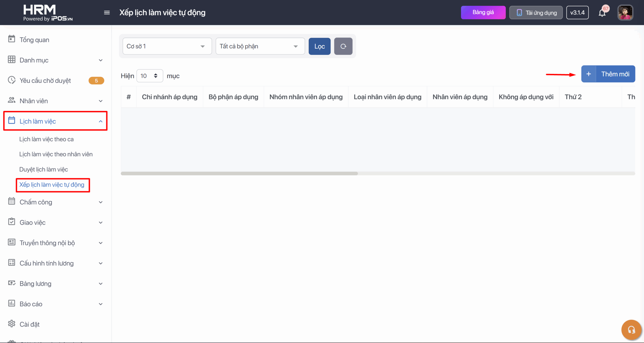Screen dimensions: 644x343
Task: Collapse the Lịch làm việc menu chevron
Action: pos(101,121)
